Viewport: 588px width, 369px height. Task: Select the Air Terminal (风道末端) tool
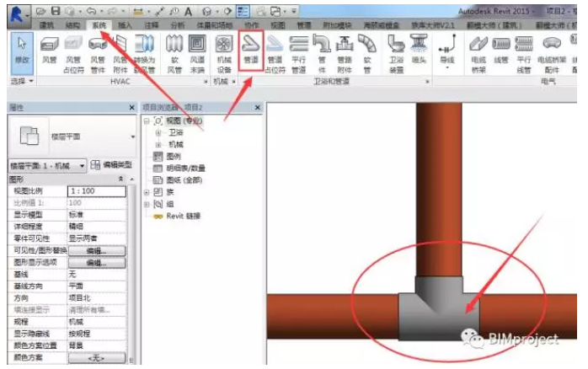(197, 54)
